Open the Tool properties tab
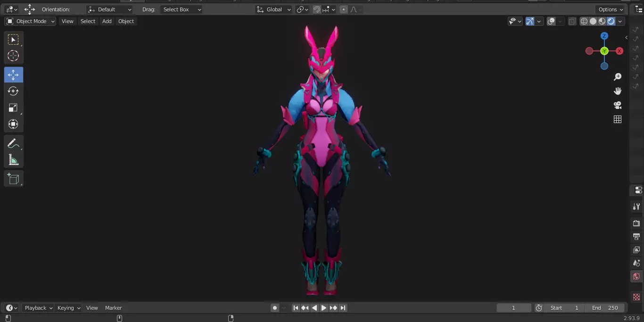Screen dimensions: 644x322 636,206
